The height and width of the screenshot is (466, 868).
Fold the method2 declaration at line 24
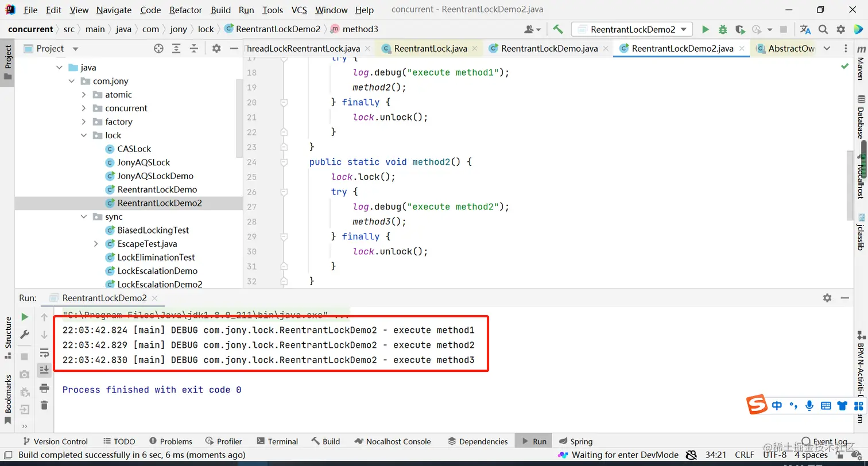pos(283,162)
